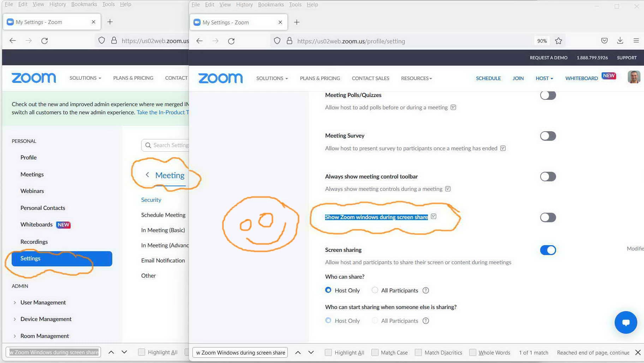The height and width of the screenshot is (363, 644).
Task: Click help icon beside All Participants share option
Action: pyautogui.click(x=426, y=290)
